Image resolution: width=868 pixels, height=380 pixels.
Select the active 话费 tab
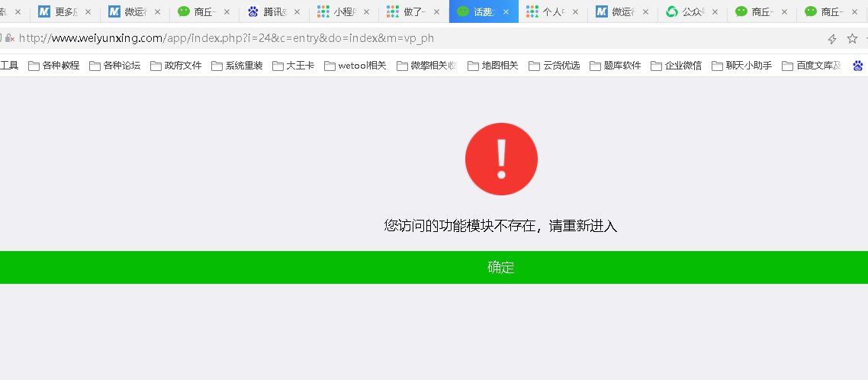point(484,11)
